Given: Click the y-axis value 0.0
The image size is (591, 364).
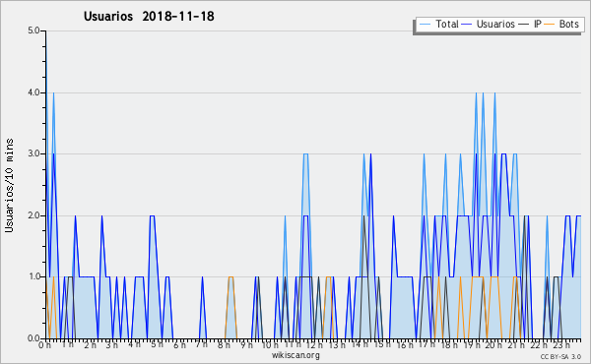Looking at the screenshot, I should [x=33, y=338].
